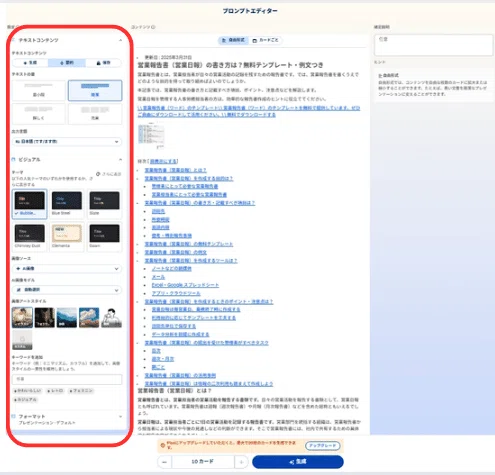Pick the grey custom art style tile
Viewport: 495px width, 475px height.
(x=22, y=340)
